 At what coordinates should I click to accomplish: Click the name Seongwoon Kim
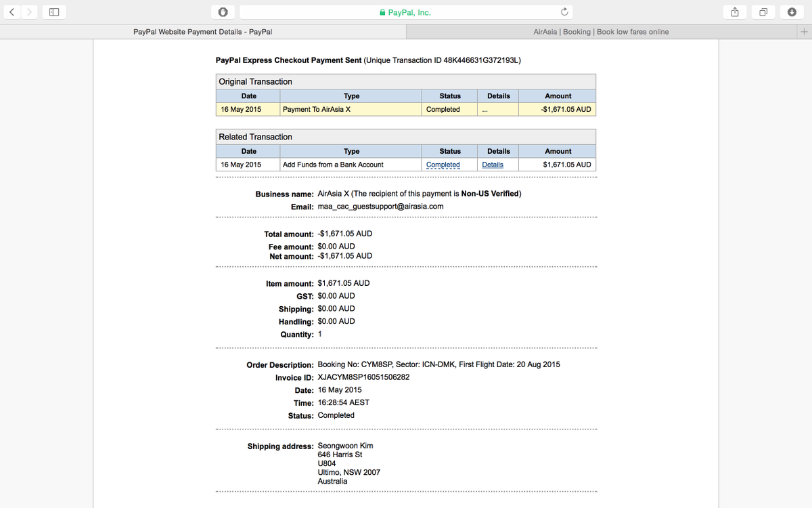point(345,446)
